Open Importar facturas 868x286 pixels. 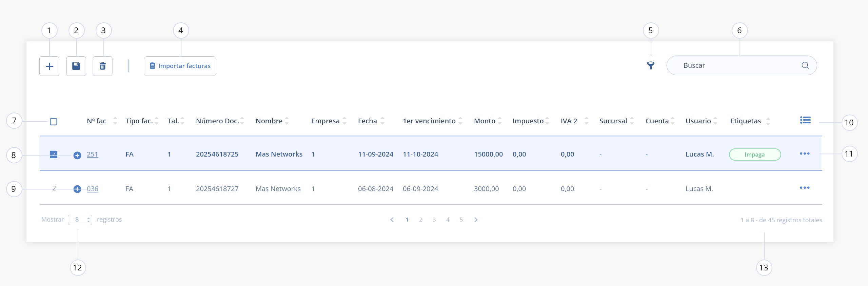point(180,66)
